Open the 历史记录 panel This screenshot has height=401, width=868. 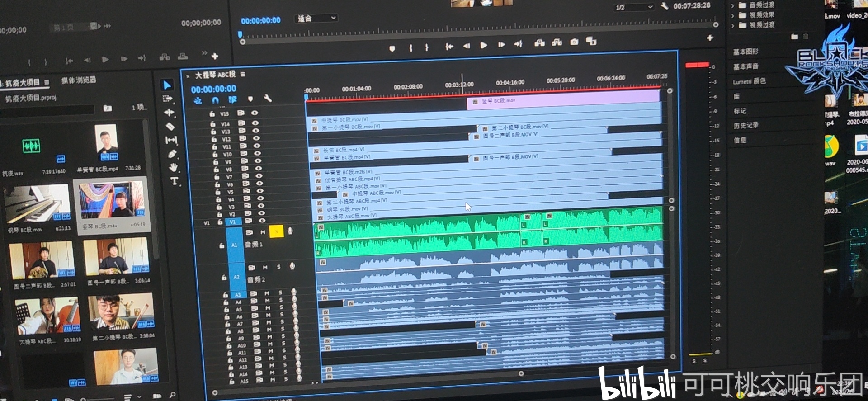[746, 125]
